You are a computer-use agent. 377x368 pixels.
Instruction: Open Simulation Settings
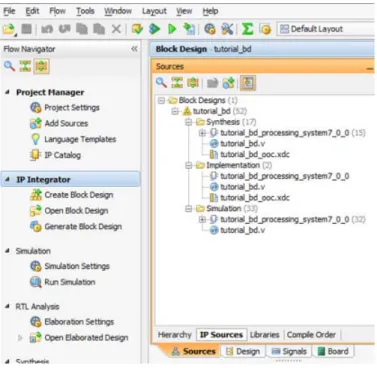(x=70, y=266)
